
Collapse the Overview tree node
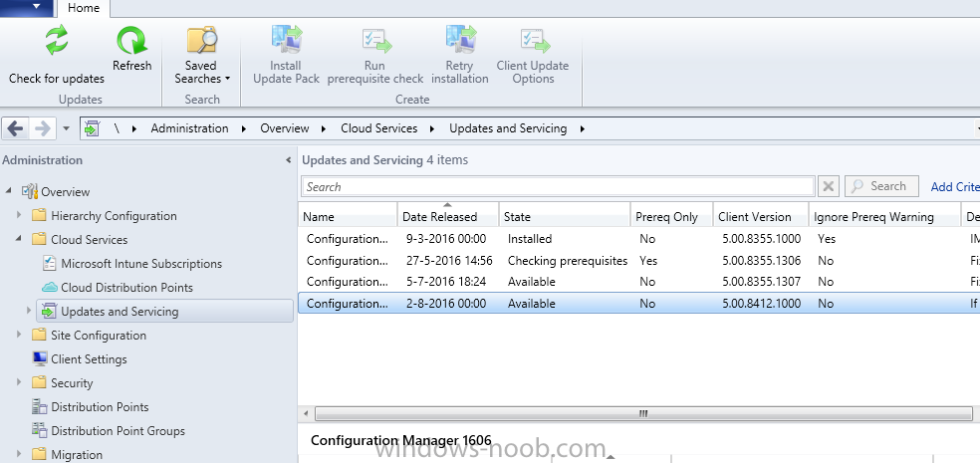pos(9,190)
